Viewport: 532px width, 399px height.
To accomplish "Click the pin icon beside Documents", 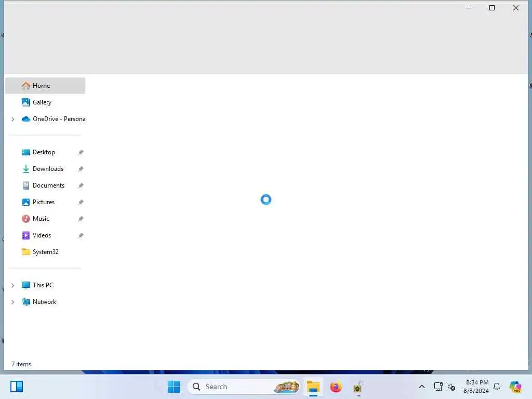I will (x=81, y=185).
